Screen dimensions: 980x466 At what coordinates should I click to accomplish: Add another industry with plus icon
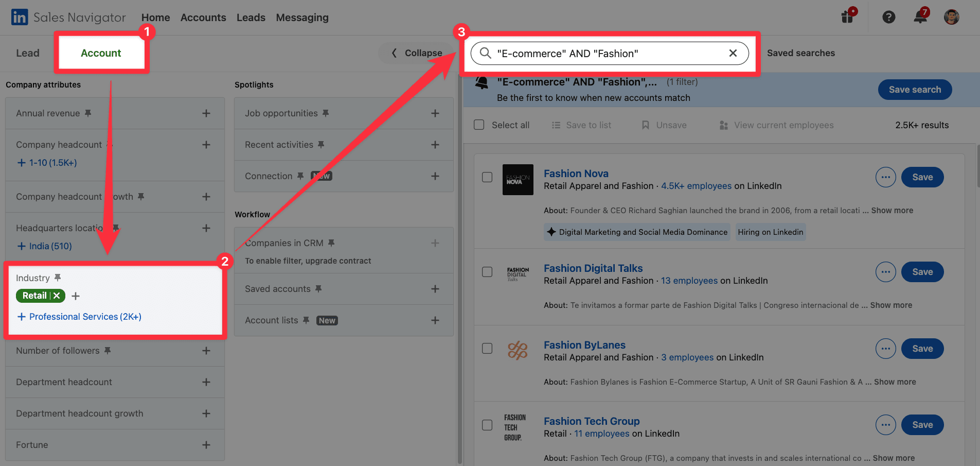pos(76,296)
